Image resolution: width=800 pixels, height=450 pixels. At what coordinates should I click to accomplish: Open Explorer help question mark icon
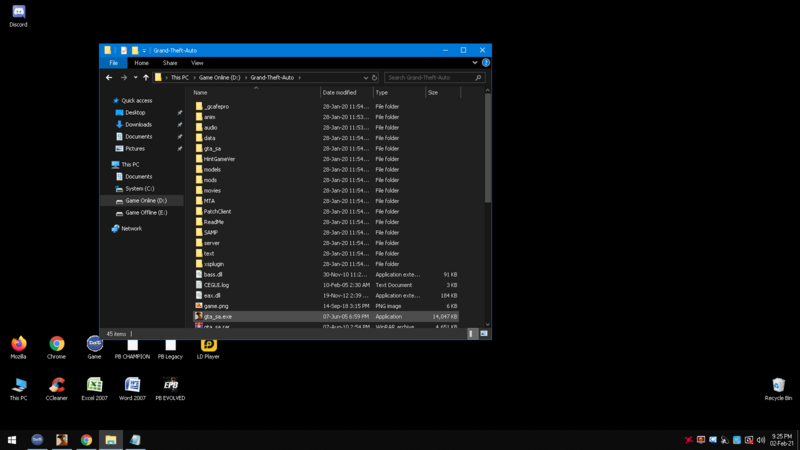(486, 63)
